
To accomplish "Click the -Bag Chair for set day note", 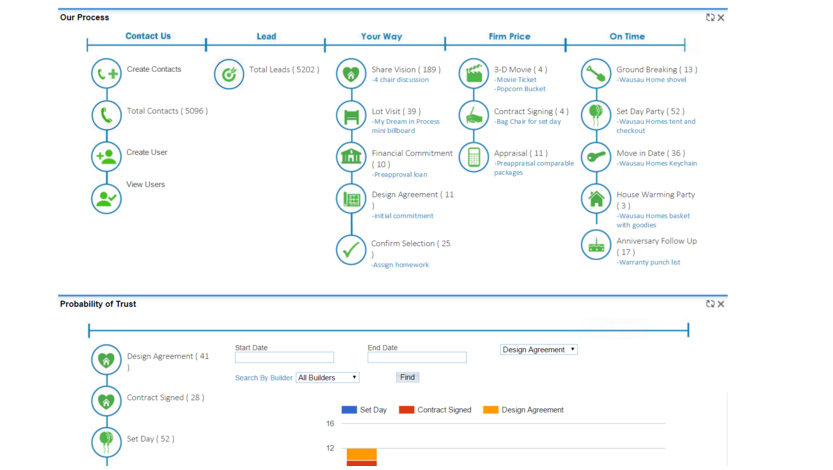I will click(x=527, y=122).
